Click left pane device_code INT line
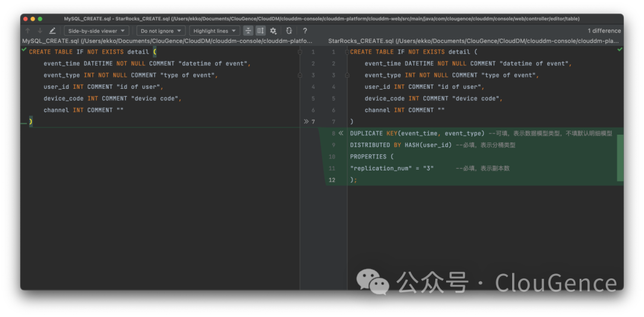This screenshot has width=644, height=317. (x=113, y=98)
